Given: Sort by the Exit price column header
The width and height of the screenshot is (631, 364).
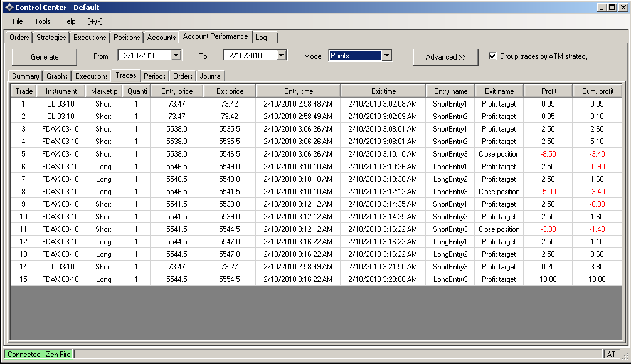Looking at the screenshot, I should pyautogui.click(x=230, y=91).
